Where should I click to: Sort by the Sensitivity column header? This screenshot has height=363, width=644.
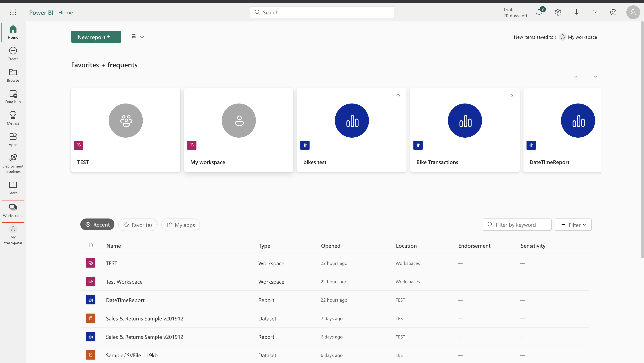click(x=533, y=246)
